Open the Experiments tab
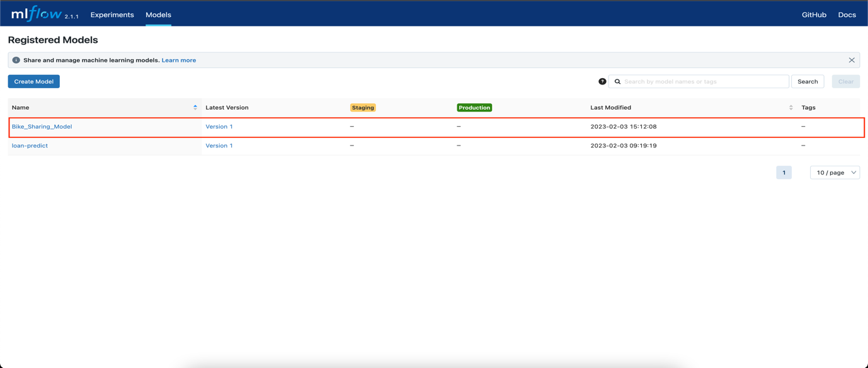This screenshot has height=368, width=868. (112, 14)
